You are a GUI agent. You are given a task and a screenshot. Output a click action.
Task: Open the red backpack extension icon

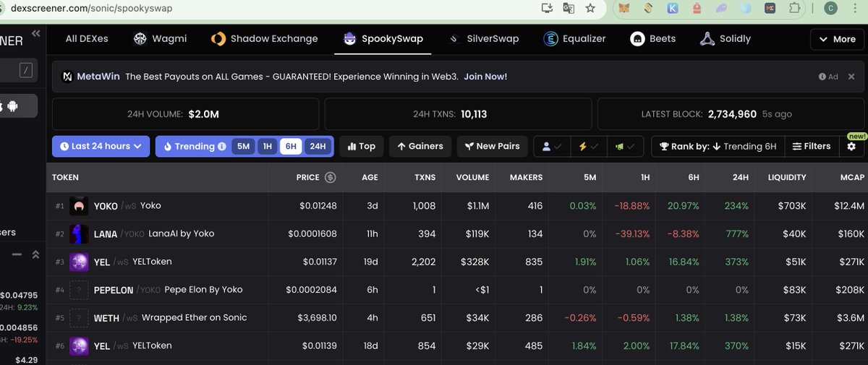pos(697,9)
